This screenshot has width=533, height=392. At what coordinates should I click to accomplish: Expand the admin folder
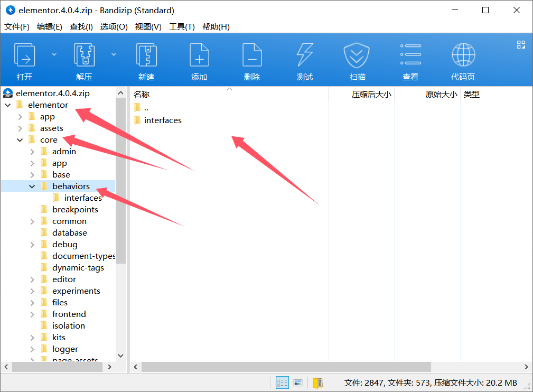pos(32,152)
